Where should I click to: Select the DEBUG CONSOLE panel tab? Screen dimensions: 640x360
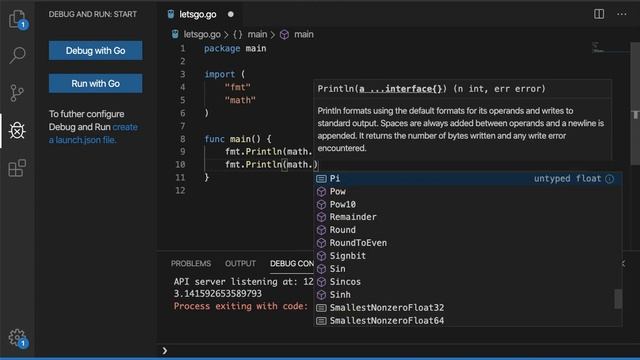point(292,264)
